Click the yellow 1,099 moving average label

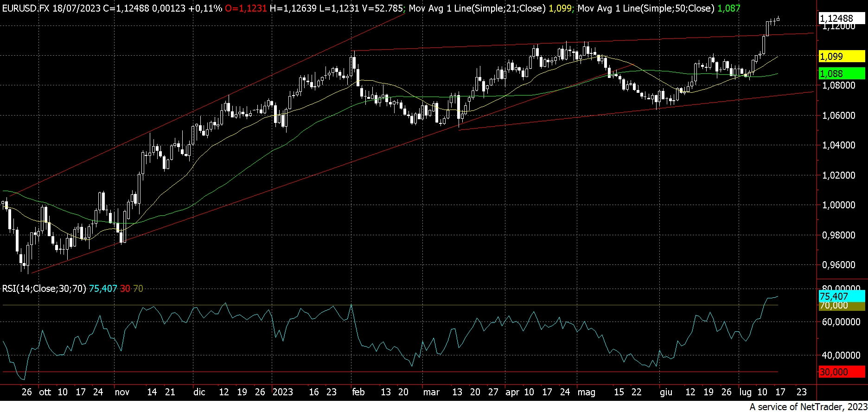click(842, 57)
